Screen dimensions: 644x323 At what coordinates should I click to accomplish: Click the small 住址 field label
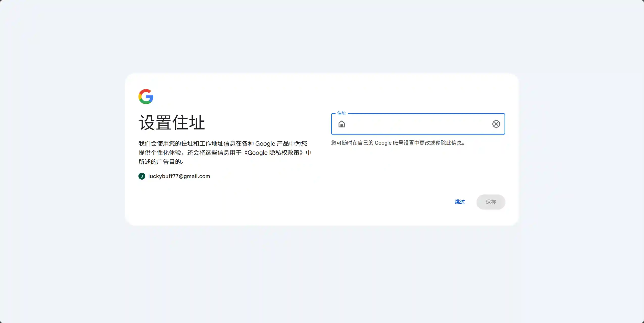click(342, 113)
